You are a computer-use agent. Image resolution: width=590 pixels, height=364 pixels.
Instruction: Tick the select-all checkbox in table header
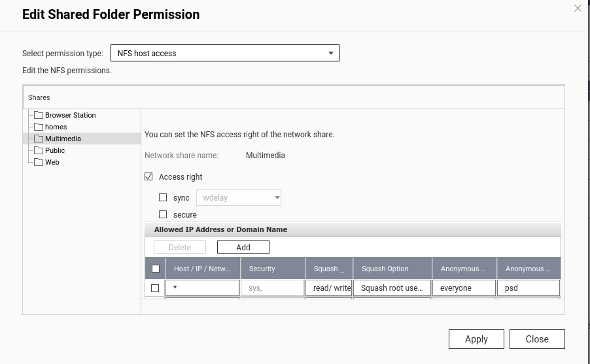coord(156,269)
